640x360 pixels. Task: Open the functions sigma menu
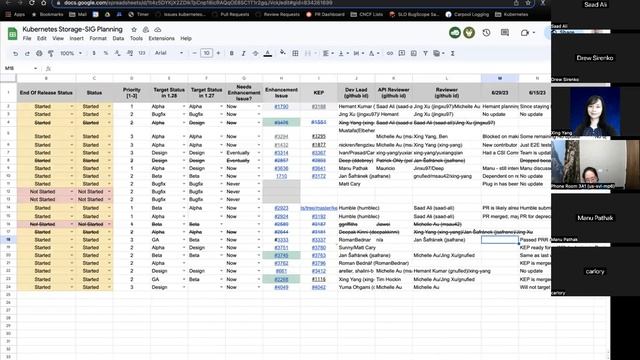452,53
